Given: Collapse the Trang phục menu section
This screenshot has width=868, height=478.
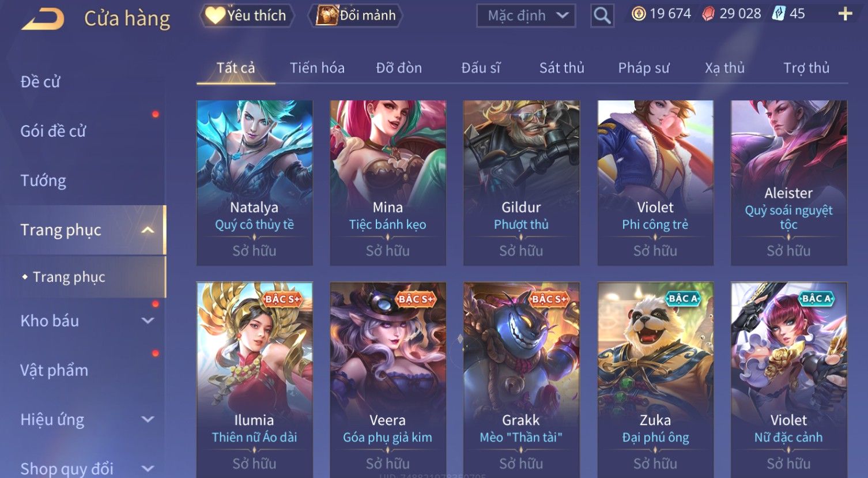Looking at the screenshot, I should 148,230.
